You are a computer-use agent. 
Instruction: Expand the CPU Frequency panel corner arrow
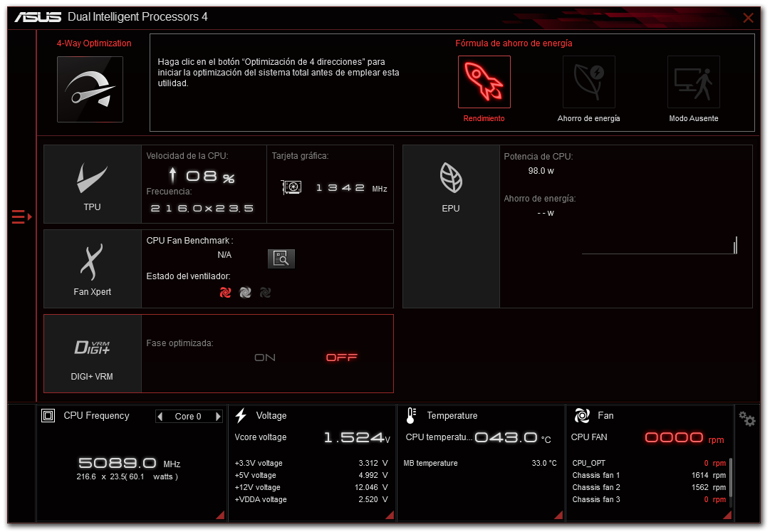tap(221, 514)
